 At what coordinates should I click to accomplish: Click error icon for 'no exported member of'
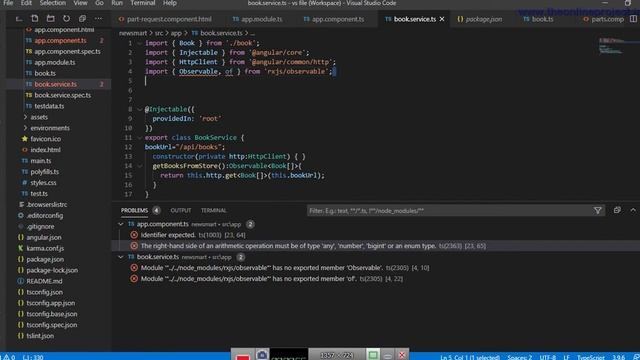(134, 279)
